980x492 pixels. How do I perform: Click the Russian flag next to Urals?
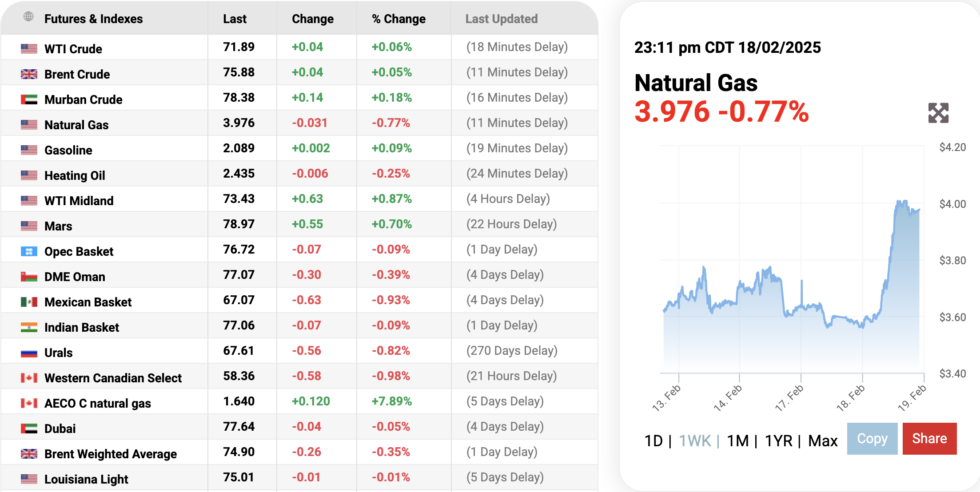pos(29,353)
